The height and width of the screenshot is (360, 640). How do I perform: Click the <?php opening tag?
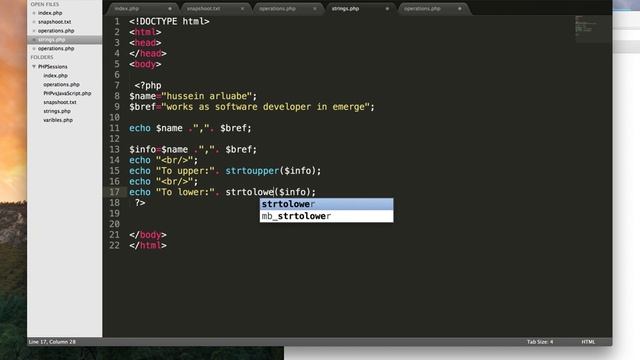pyautogui.click(x=148, y=85)
